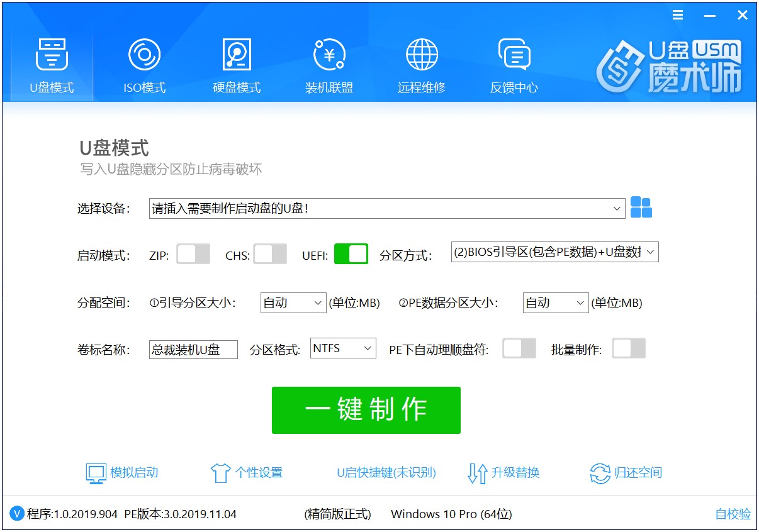Toggle PE下自动理顺盘符 switch
759x532 pixels.
click(519, 348)
